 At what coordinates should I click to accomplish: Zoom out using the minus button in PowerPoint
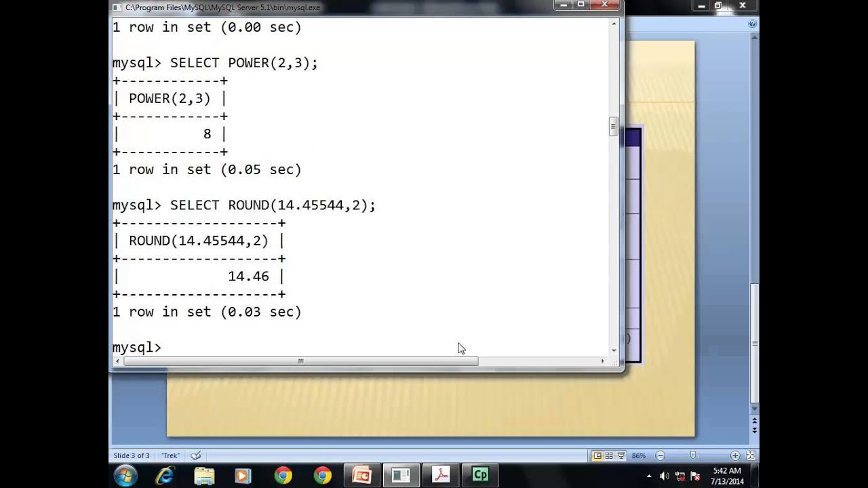[660, 455]
